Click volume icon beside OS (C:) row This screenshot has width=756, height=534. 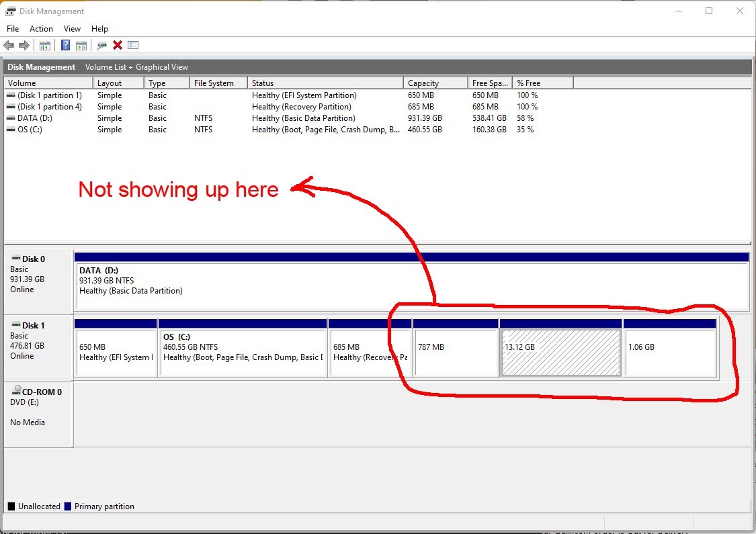pyautogui.click(x=11, y=130)
